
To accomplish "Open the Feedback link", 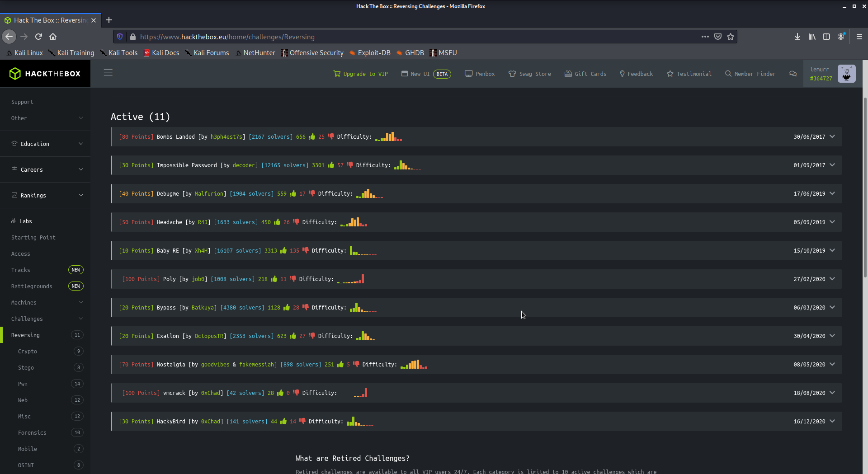I will tap(636, 74).
